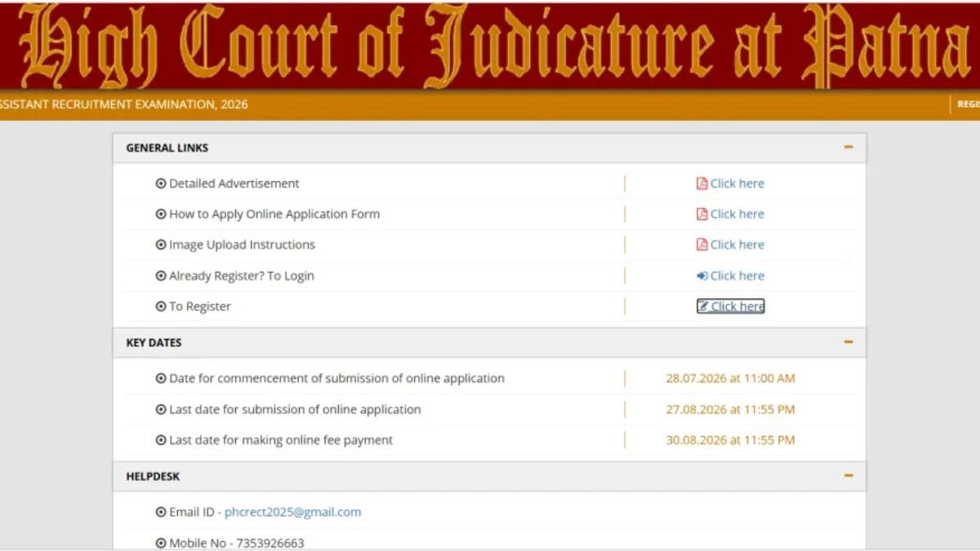
Task: Click login icon in Already Register row
Action: (702, 276)
